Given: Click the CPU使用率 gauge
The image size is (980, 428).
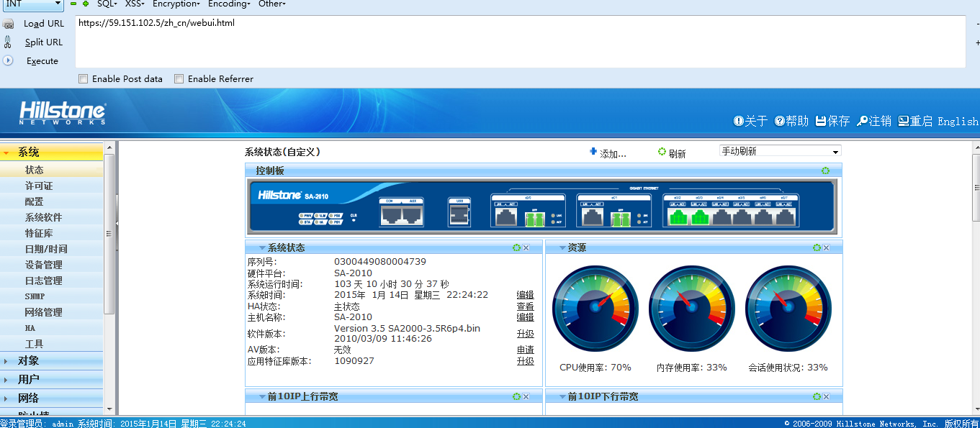Looking at the screenshot, I should [595, 309].
